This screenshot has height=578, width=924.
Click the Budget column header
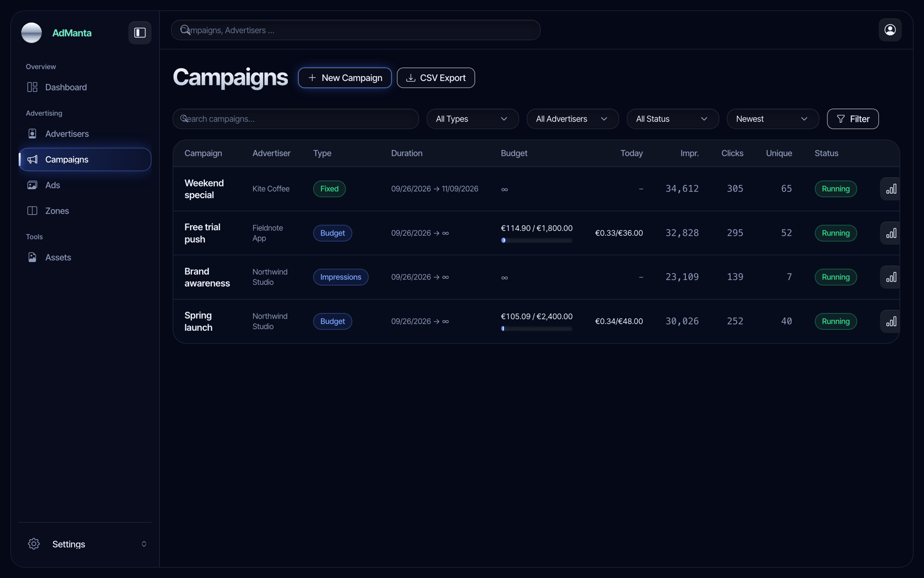point(514,153)
